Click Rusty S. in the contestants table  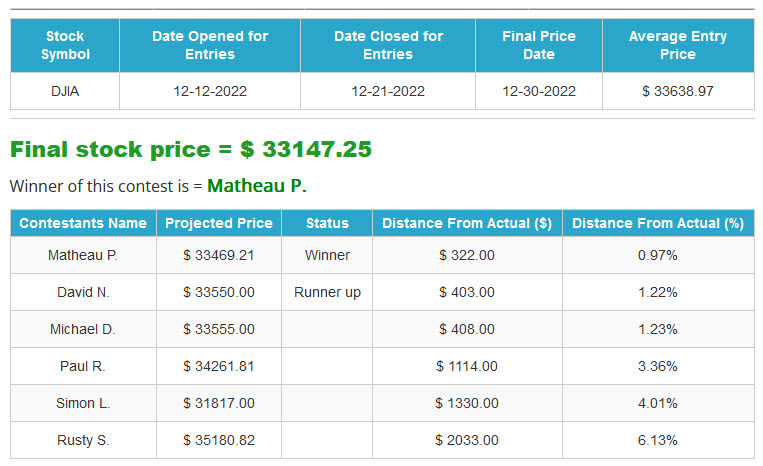(x=83, y=440)
